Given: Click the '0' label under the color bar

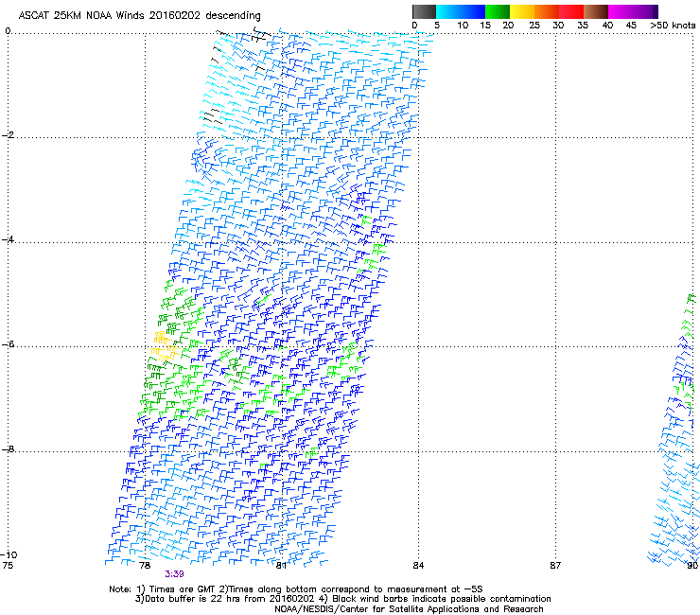Looking at the screenshot, I should pos(414,26).
